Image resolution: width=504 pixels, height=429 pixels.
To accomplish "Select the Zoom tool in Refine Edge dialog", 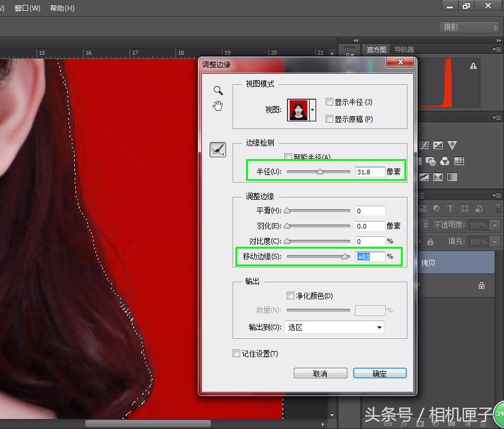I will 218,90.
